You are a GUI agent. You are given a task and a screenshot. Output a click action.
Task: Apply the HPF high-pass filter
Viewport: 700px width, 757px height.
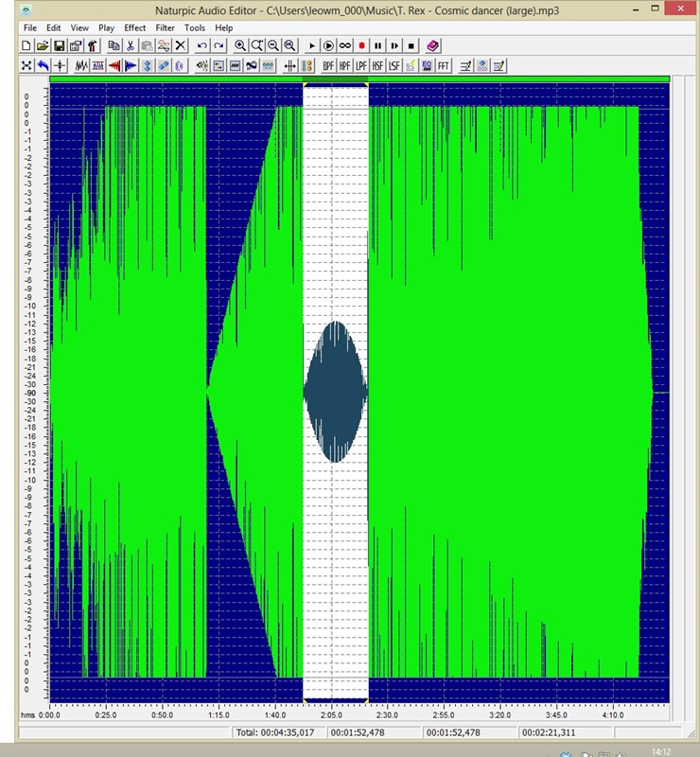(x=344, y=65)
